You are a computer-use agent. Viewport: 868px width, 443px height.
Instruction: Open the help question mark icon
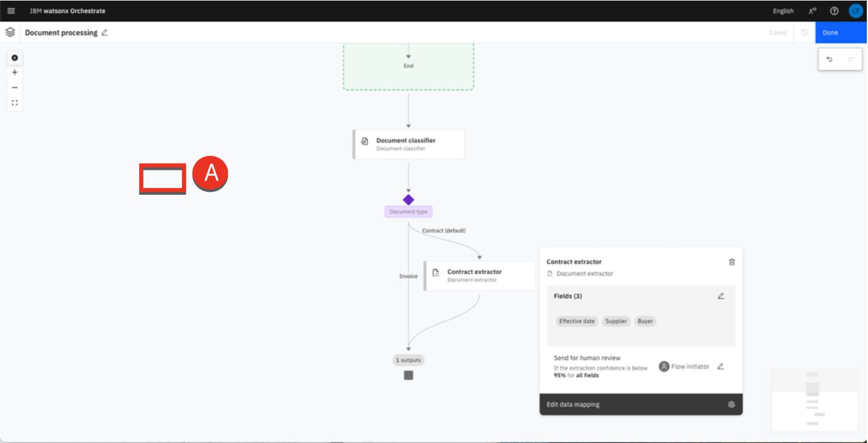(x=834, y=11)
